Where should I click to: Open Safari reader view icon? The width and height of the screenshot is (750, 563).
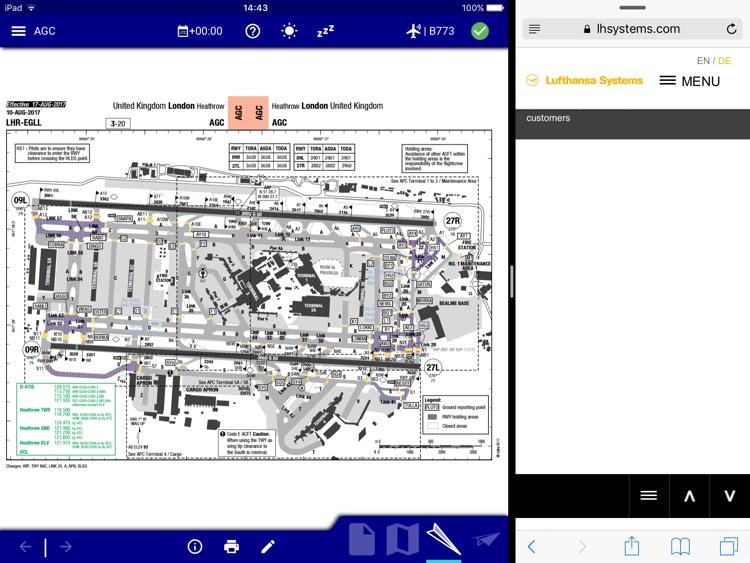[534, 29]
